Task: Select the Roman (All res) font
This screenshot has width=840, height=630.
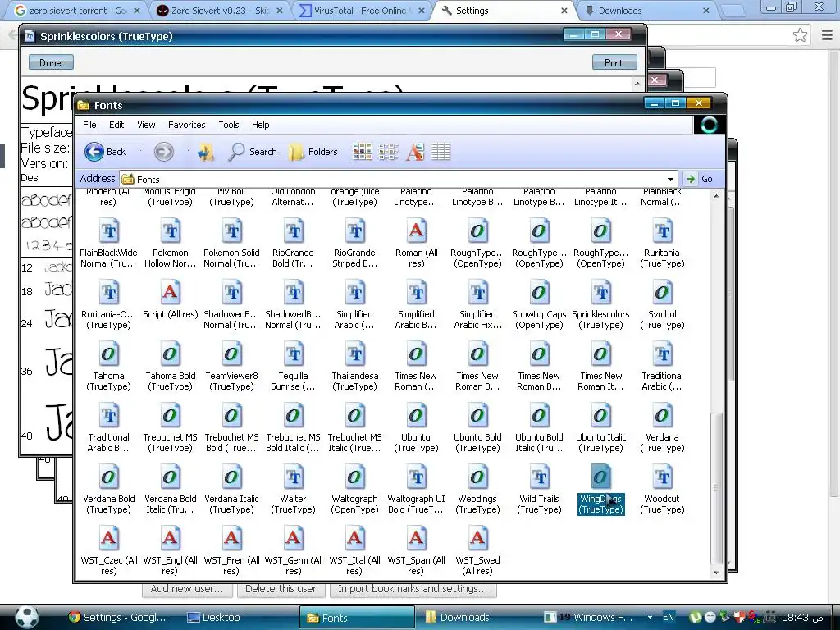Action: coord(416,243)
